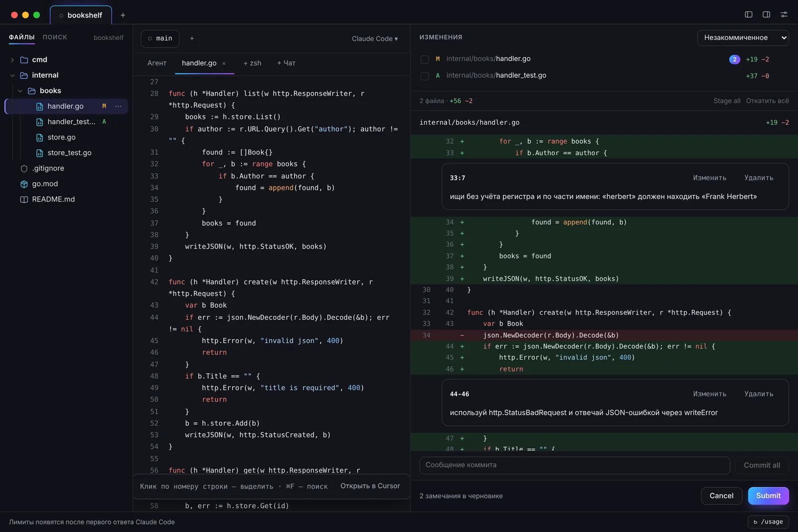Select the ФАЙЛЫ tab
Viewport: 798px width, 532px height.
coord(21,37)
